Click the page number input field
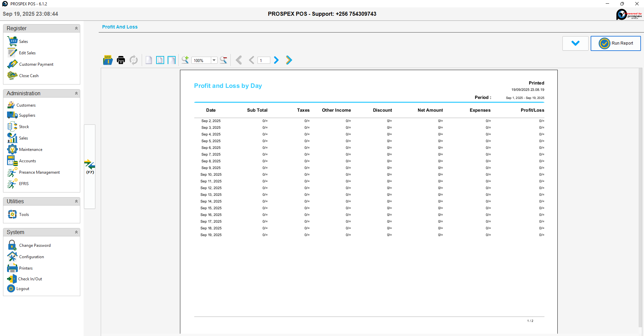644x336 pixels. click(x=264, y=60)
